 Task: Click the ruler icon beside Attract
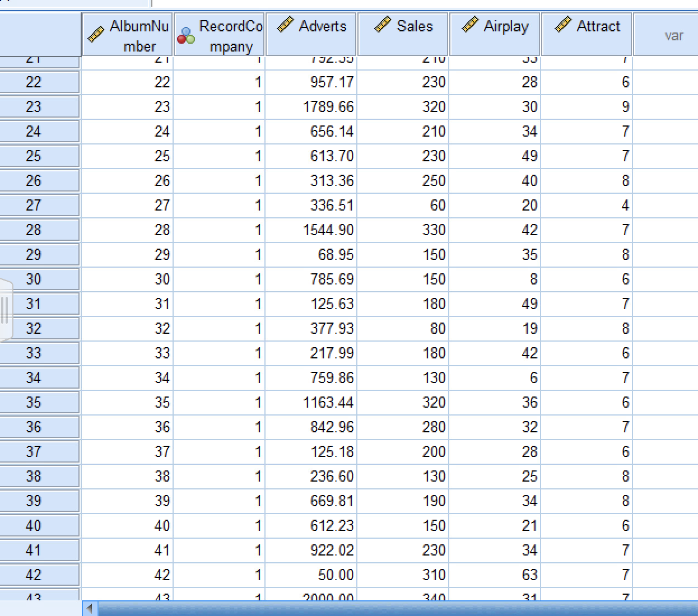[x=562, y=25]
